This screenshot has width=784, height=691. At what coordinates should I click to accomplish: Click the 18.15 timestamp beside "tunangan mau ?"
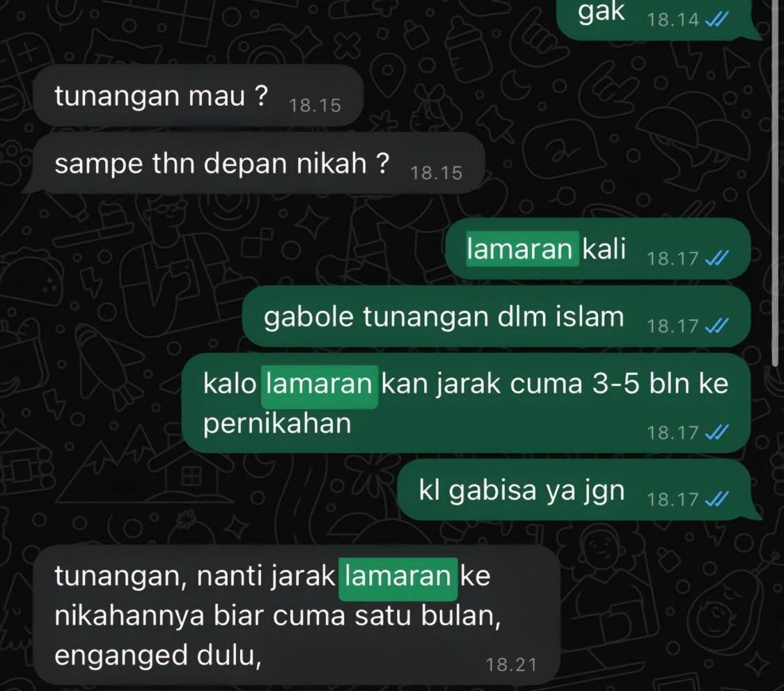[315, 105]
